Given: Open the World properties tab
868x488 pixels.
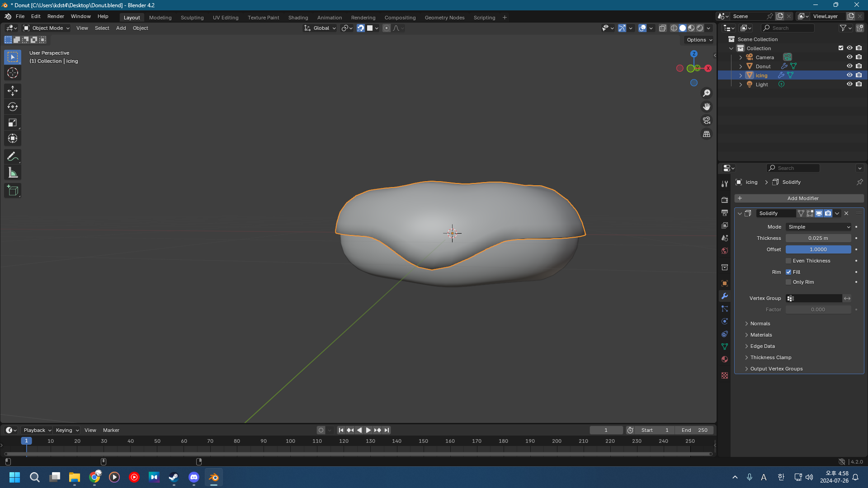Looking at the screenshot, I should tap(725, 250).
